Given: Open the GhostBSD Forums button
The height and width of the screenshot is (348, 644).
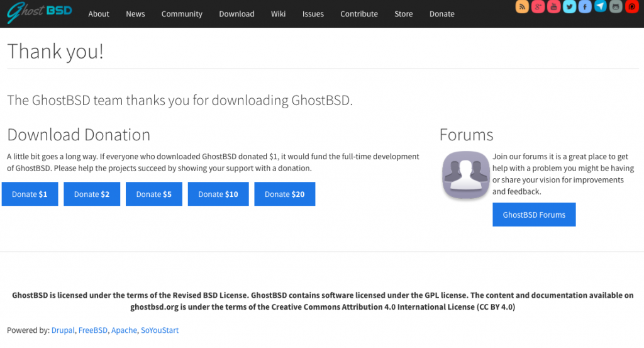Looking at the screenshot, I should 534,215.
